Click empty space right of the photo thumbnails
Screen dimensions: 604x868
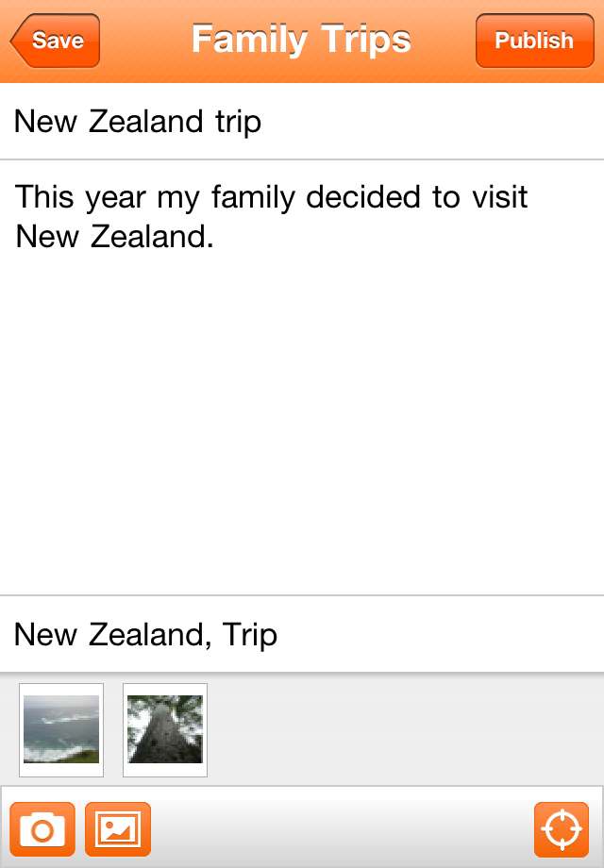click(406, 729)
